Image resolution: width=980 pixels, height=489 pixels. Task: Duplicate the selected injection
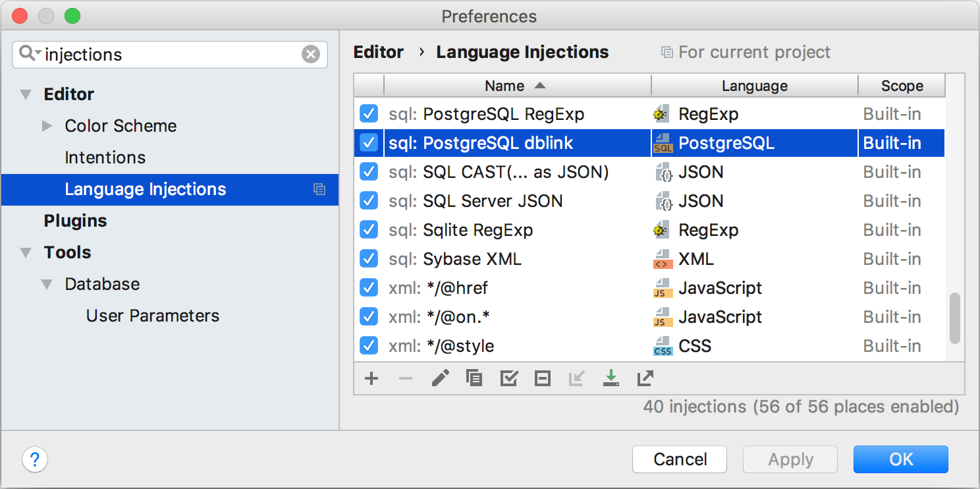click(x=474, y=378)
